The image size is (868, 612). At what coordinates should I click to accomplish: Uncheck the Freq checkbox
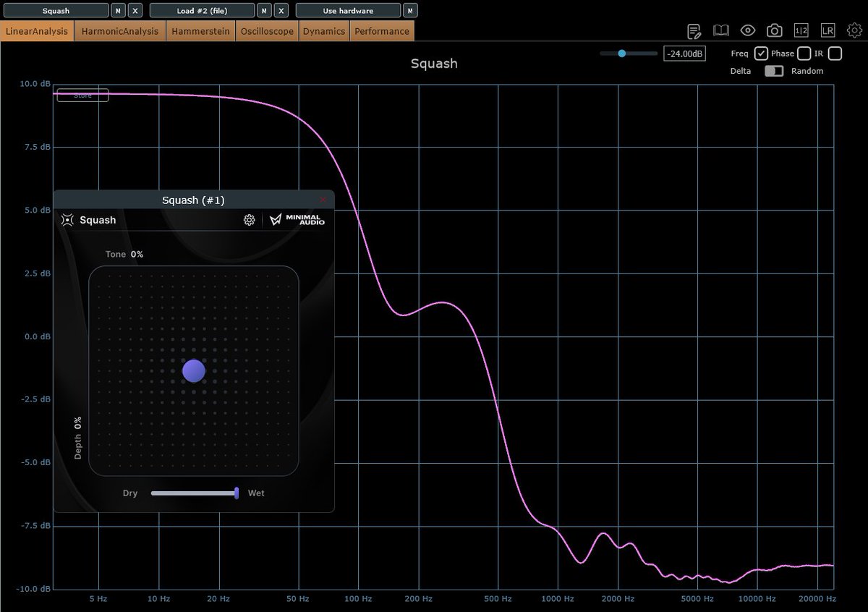tap(761, 54)
